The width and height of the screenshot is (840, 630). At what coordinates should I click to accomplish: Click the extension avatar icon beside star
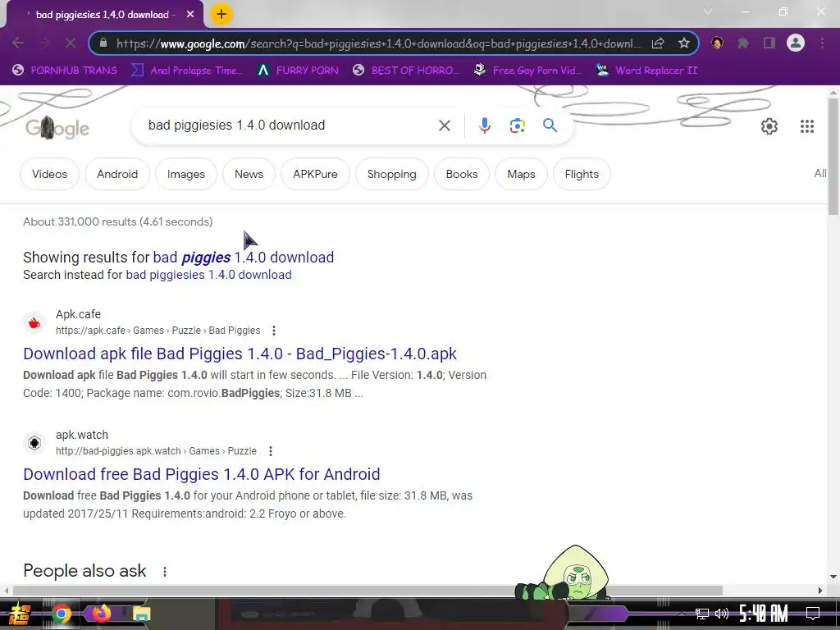(717, 43)
